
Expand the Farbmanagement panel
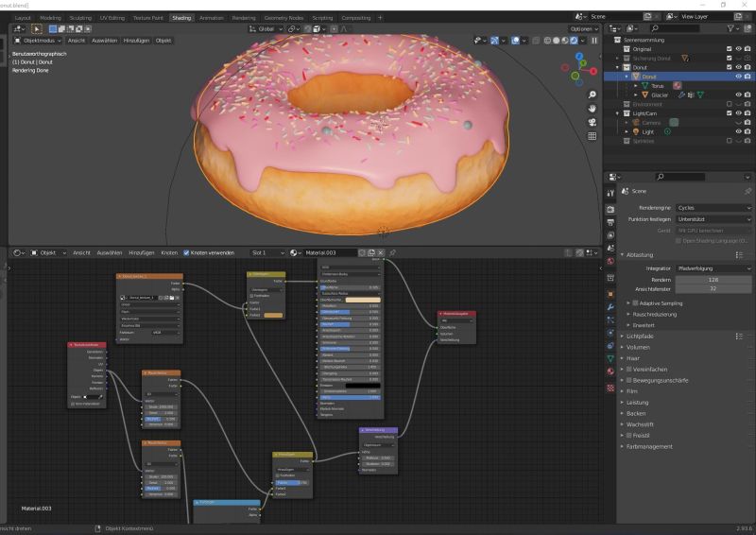649,447
